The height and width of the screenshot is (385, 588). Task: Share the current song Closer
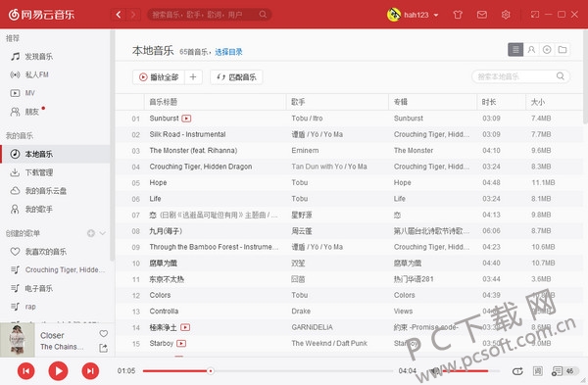103,348
